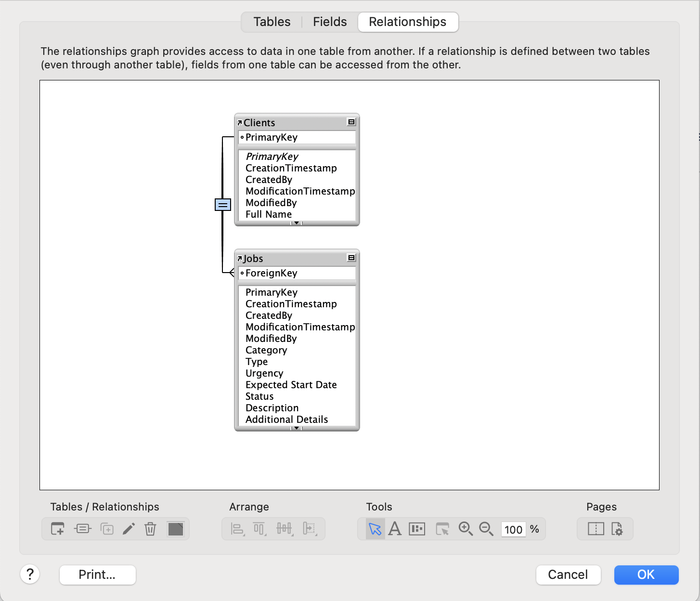Expand field list at bottom of Clients
Image resolution: width=700 pixels, height=601 pixels.
297,222
